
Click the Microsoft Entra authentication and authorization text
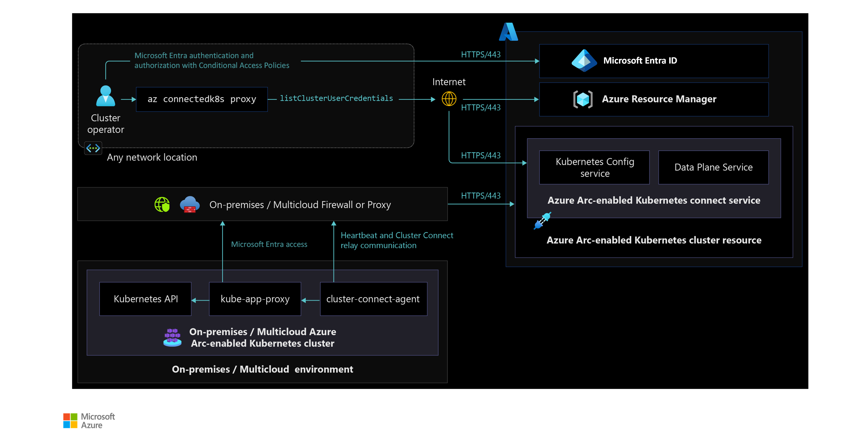[212, 61]
